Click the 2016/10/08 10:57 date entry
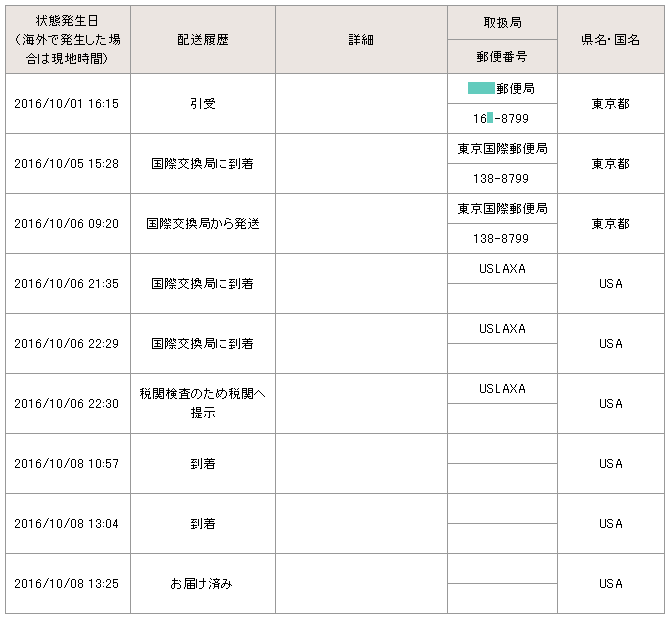This screenshot has width=670, height=617. click(x=67, y=463)
